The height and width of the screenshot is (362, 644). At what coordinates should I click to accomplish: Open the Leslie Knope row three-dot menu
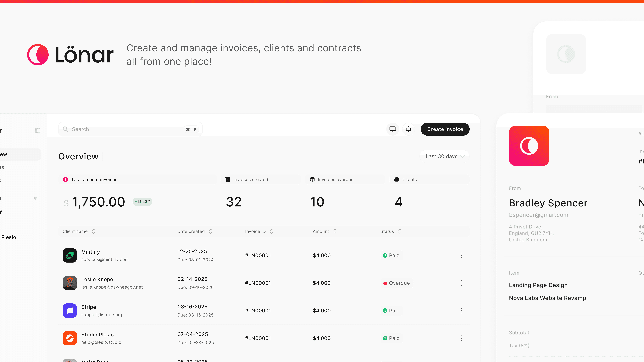pos(462,283)
